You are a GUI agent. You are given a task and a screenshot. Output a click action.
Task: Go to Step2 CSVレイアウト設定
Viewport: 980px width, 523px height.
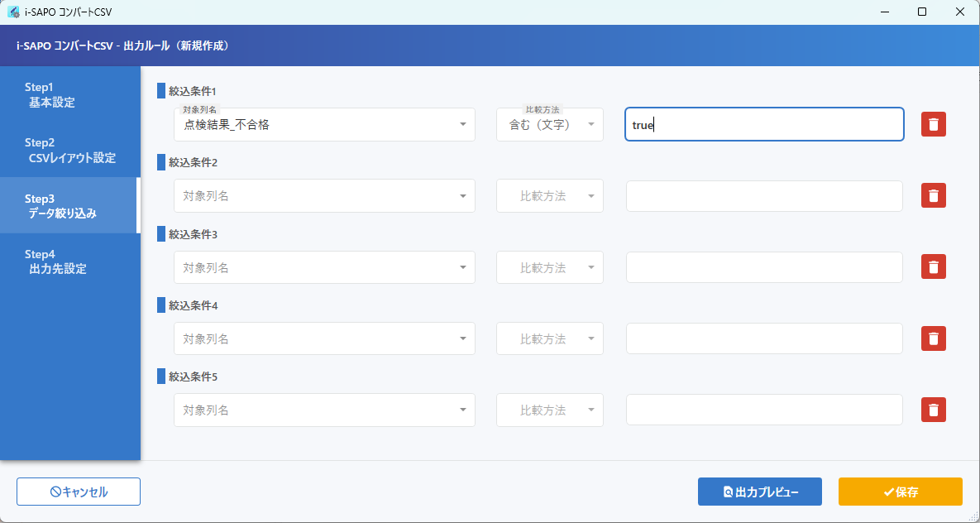coord(70,150)
